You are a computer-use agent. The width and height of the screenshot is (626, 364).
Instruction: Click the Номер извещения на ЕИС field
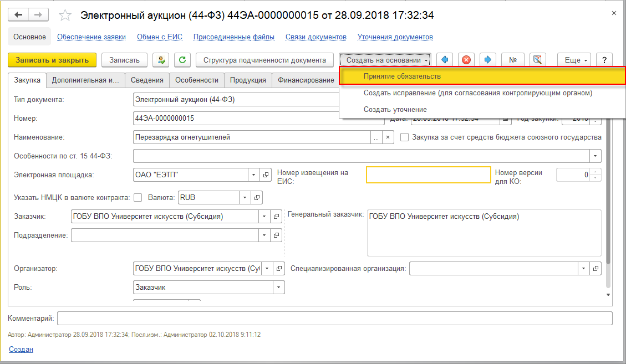click(429, 175)
